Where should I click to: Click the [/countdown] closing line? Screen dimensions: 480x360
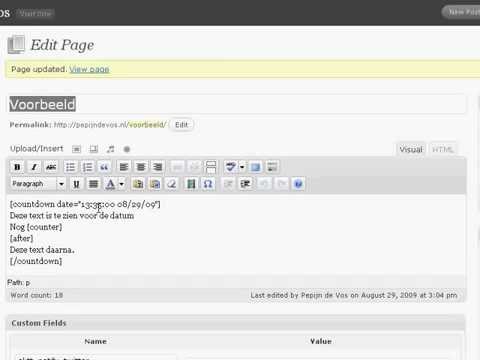(36, 261)
